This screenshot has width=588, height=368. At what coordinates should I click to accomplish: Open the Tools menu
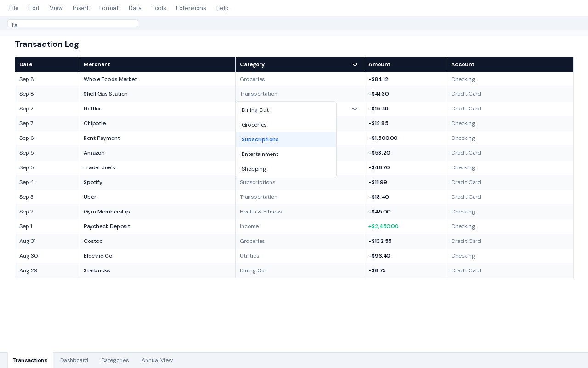tap(158, 8)
